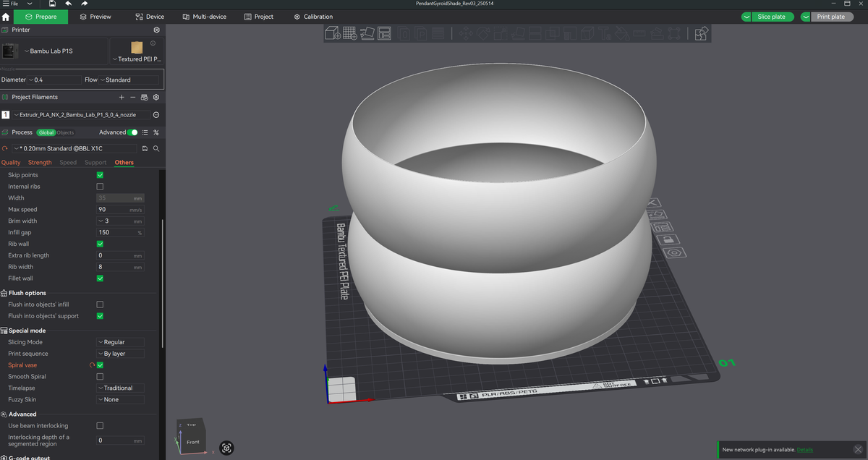Click the Arrange all objects icon
The width and height of the screenshot is (868, 460).
point(384,33)
